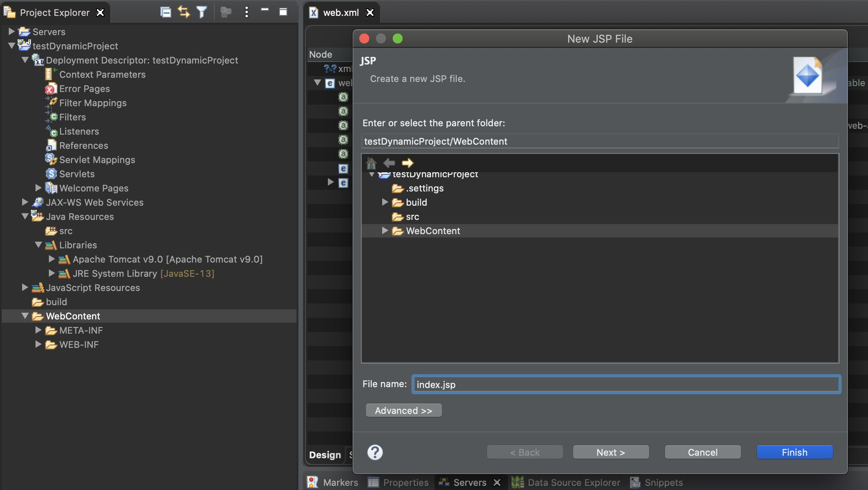Expand the Servers project node
The image size is (868, 490).
[12, 31]
